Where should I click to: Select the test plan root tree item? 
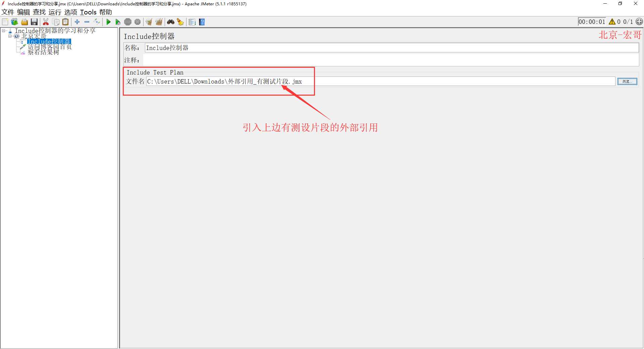[55, 31]
